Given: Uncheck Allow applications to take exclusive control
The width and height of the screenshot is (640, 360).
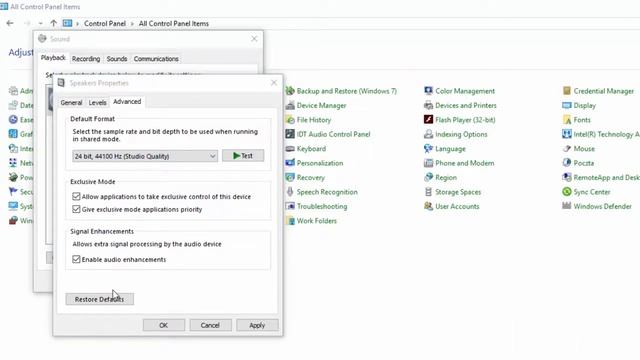Looking at the screenshot, I should coord(76,197).
